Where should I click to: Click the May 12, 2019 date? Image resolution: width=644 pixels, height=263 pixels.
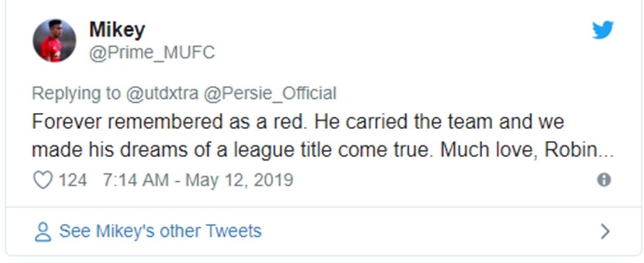[x=239, y=179]
